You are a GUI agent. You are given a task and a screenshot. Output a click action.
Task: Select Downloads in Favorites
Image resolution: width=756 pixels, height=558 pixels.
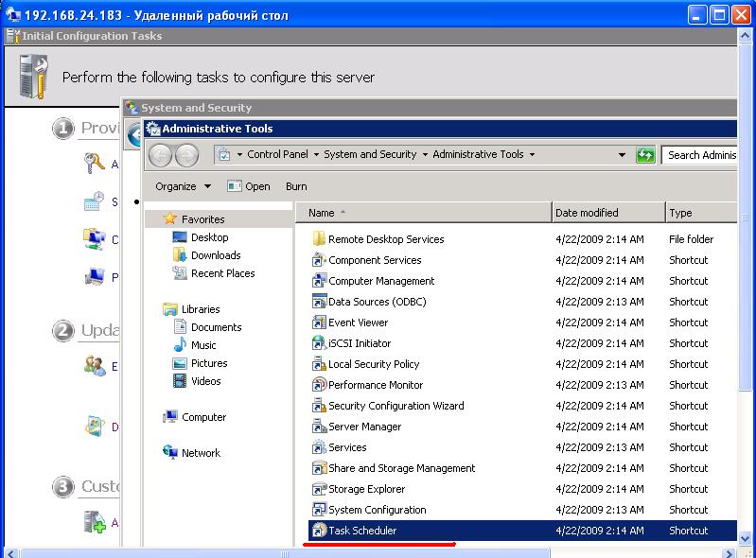[216, 255]
